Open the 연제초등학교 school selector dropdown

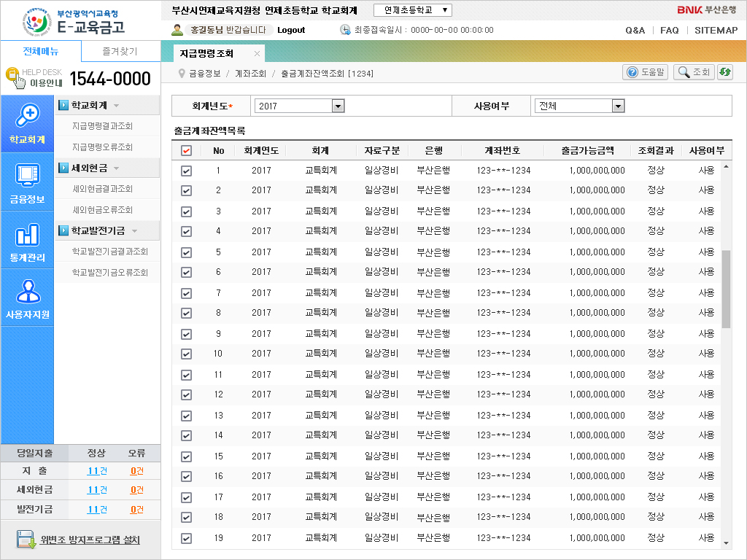pyautogui.click(x=413, y=10)
